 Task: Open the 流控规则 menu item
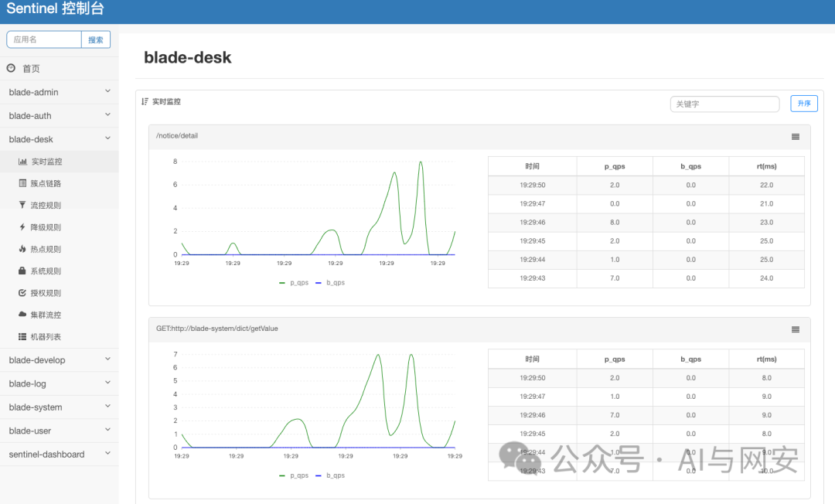coord(59,205)
